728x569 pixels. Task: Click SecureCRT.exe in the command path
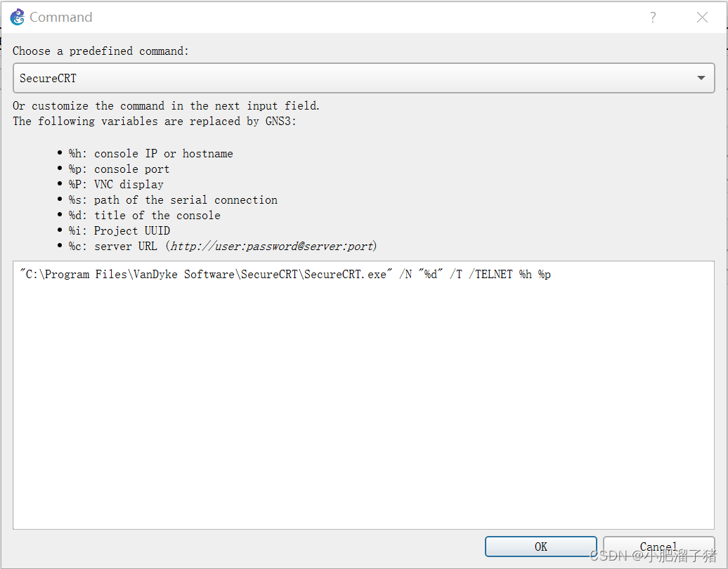pos(345,274)
